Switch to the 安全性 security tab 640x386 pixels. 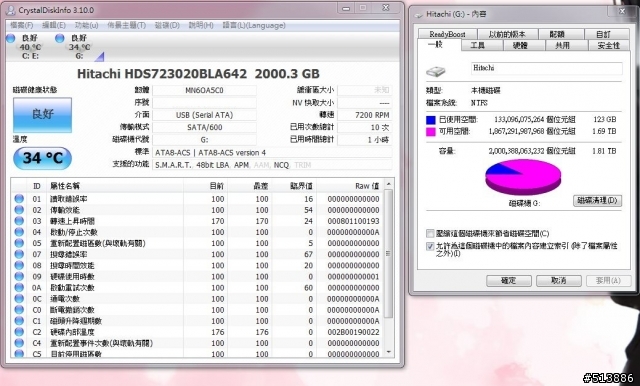click(x=609, y=45)
